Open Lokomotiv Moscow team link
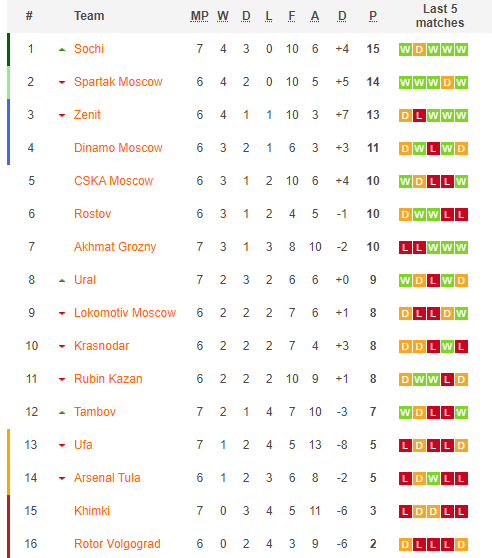The image size is (492, 558). (125, 313)
